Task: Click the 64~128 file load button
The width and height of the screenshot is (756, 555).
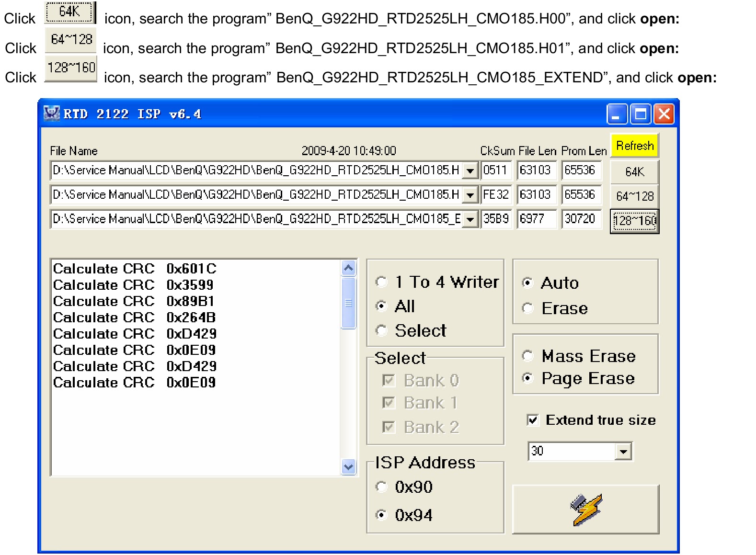Action: [x=635, y=196]
